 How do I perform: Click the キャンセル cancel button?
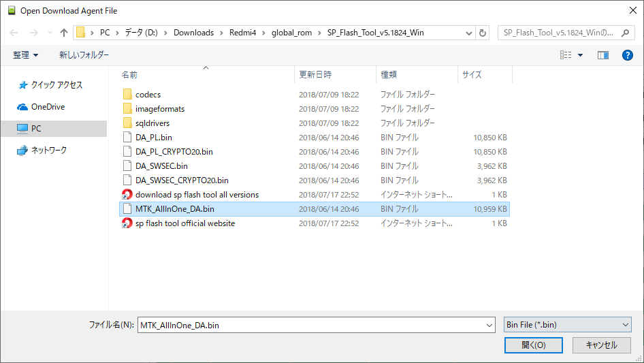[601, 345]
